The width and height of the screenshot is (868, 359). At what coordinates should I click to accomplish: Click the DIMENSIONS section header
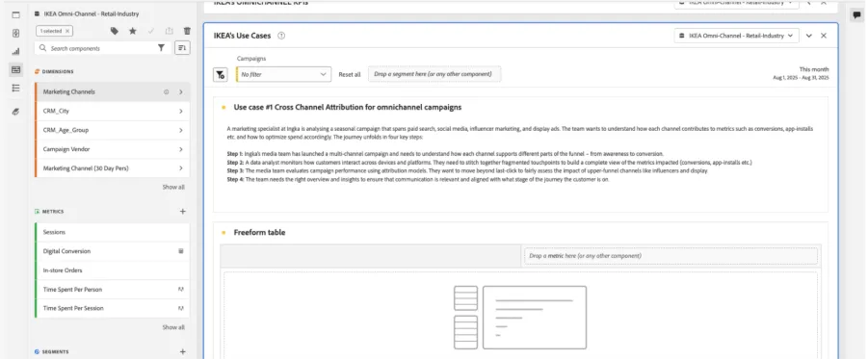58,71
